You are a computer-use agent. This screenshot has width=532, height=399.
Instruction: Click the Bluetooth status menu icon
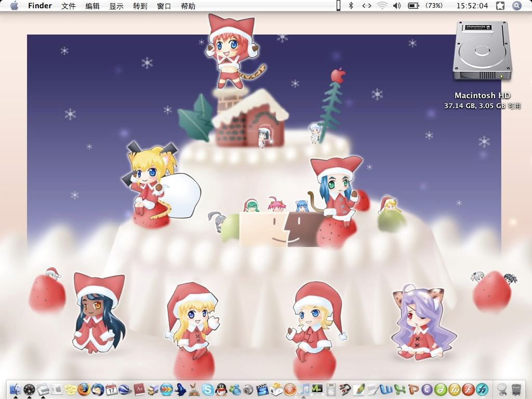[352, 6]
